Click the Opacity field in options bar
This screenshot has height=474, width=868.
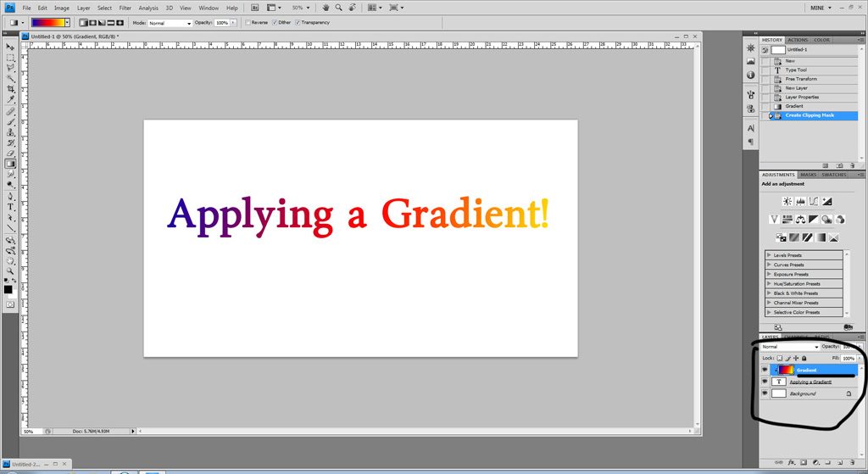click(221, 23)
